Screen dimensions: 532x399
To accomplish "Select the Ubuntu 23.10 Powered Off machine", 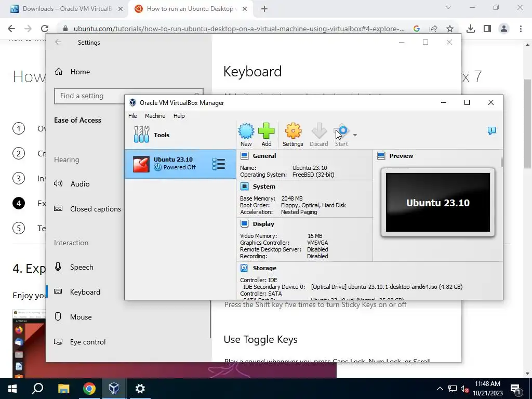I will pos(180,164).
